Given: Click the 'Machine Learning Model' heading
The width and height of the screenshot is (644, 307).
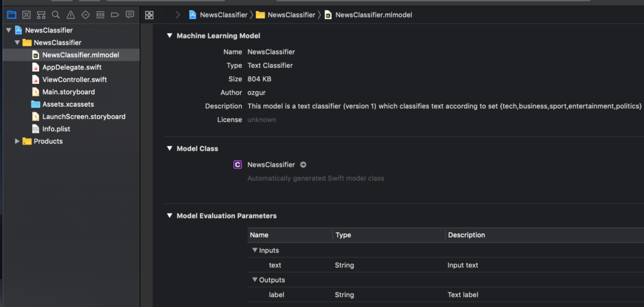Looking at the screenshot, I should (x=218, y=36).
